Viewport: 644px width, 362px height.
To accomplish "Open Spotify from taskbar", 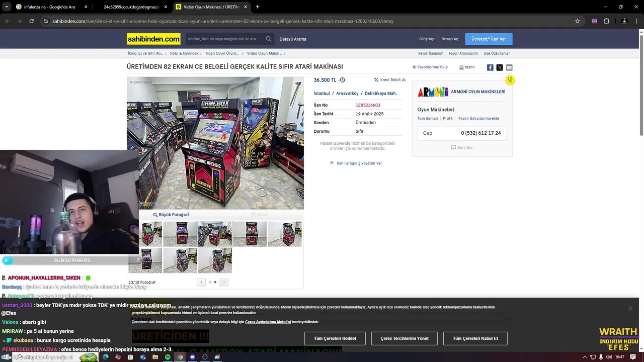I will point(168,357).
